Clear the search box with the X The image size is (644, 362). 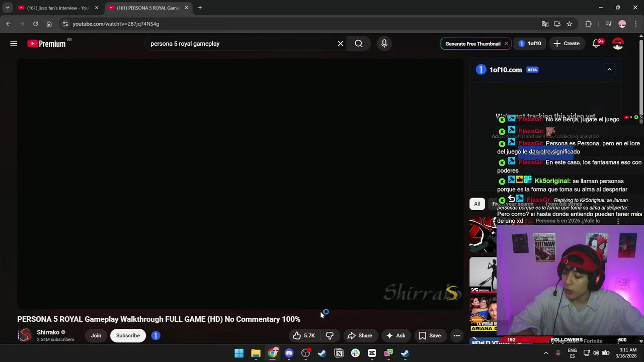pos(341,44)
